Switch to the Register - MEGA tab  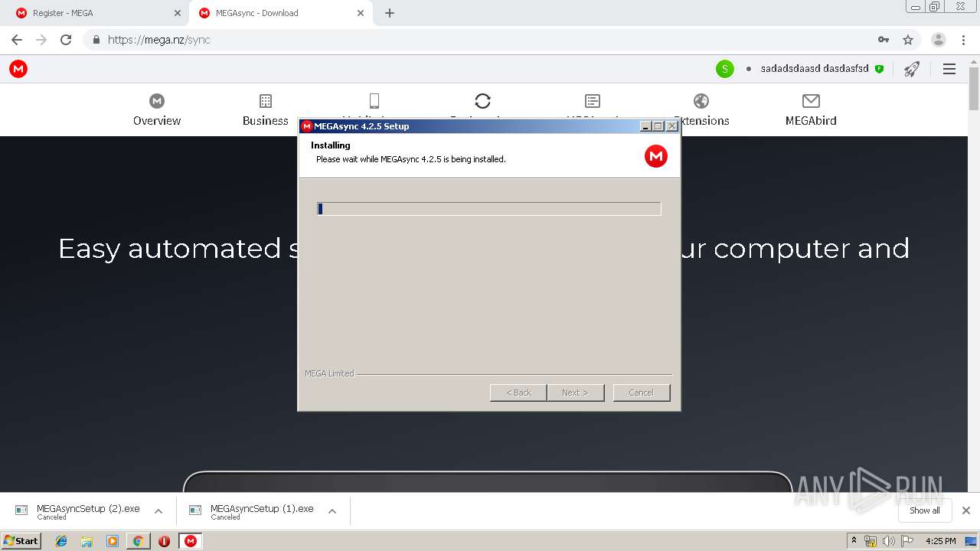click(x=100, y=13)
